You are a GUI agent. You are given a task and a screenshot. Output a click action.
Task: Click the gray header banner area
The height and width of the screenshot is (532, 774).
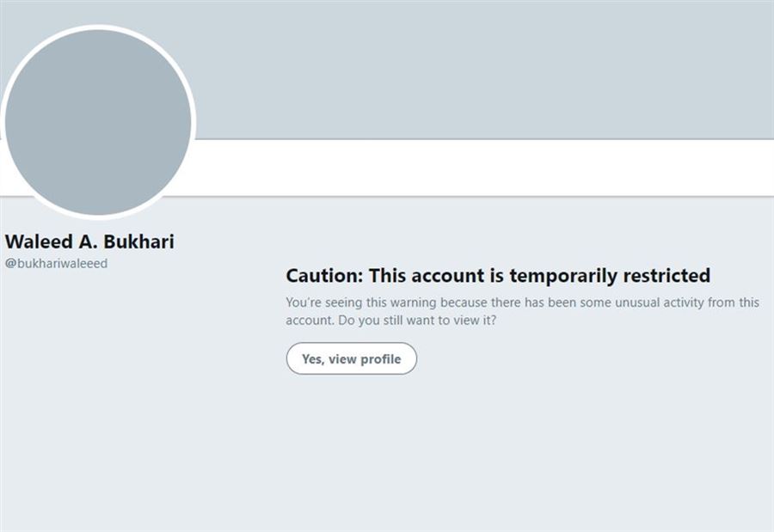click(x=482, y=69)
